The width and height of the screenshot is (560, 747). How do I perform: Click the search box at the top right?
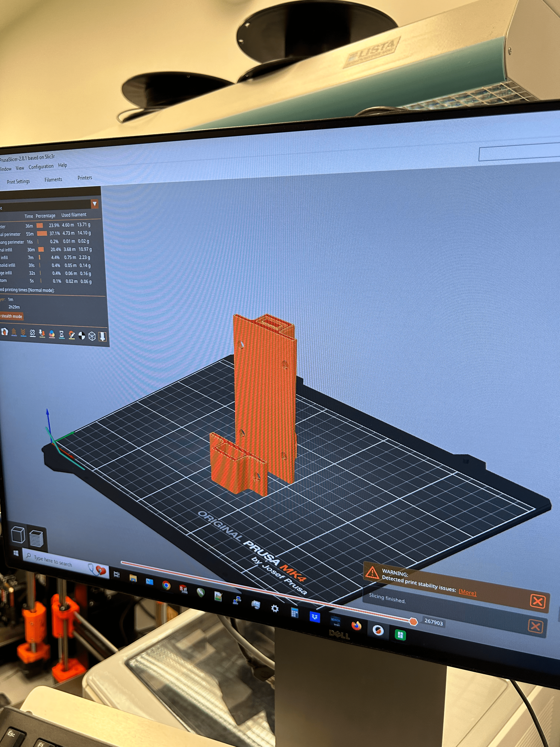519,152
